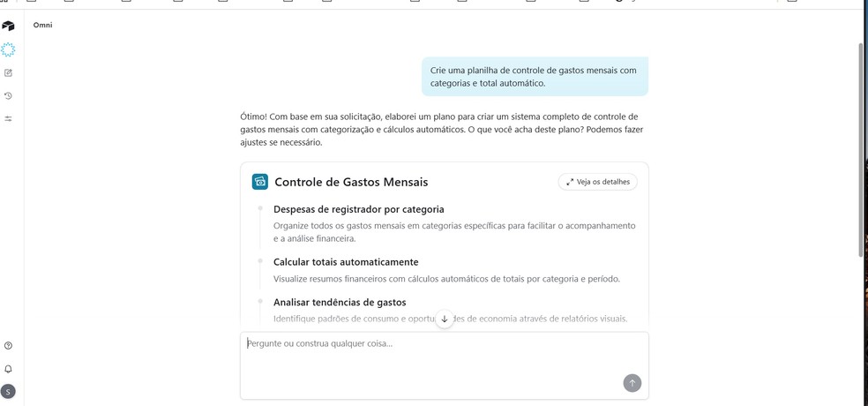Select the Controle de Gastos Mensais title
This screenshot has height=406, width=868.
click(351, 182)
